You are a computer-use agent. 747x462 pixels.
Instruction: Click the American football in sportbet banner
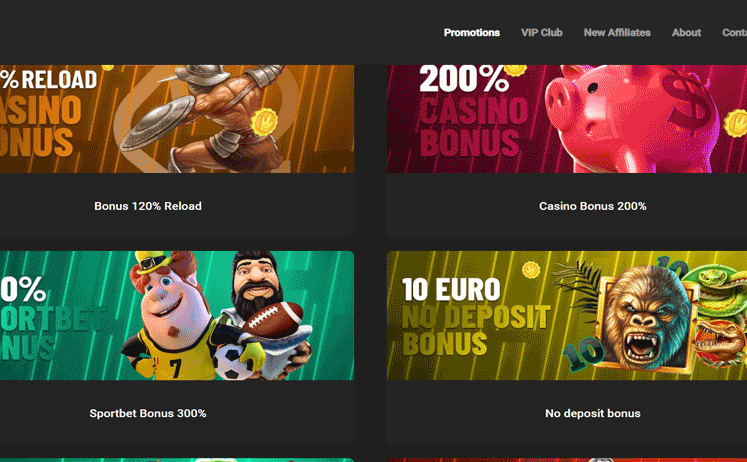[273, 320]
